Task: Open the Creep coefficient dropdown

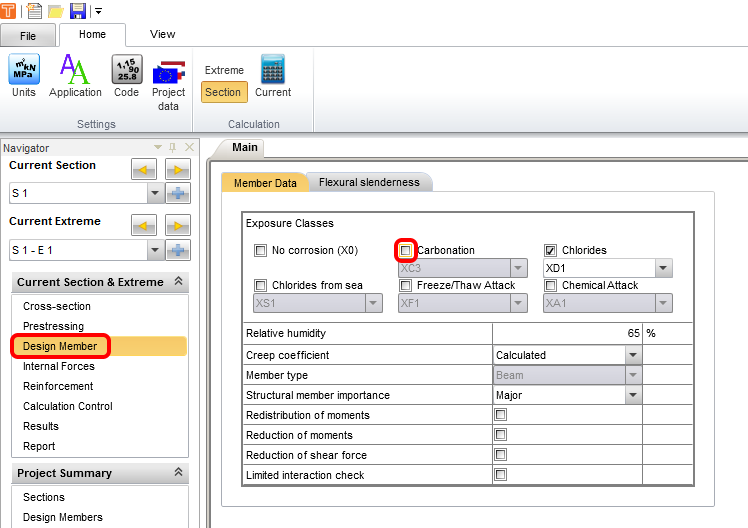Action: 632,355
